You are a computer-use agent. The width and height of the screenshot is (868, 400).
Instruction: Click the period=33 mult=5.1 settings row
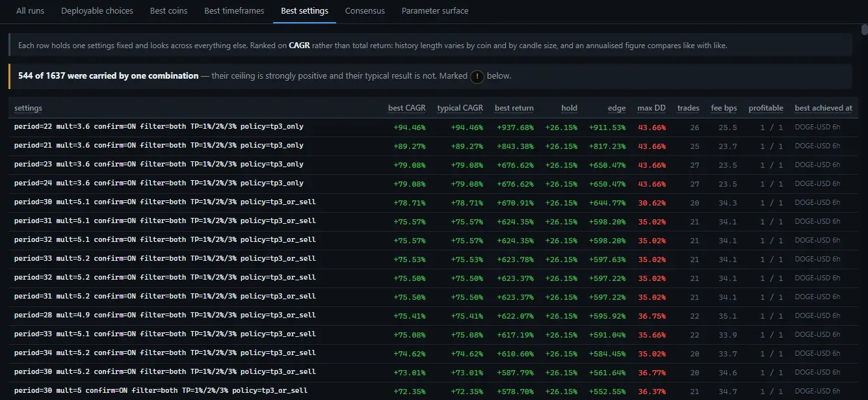pos(433,335)
